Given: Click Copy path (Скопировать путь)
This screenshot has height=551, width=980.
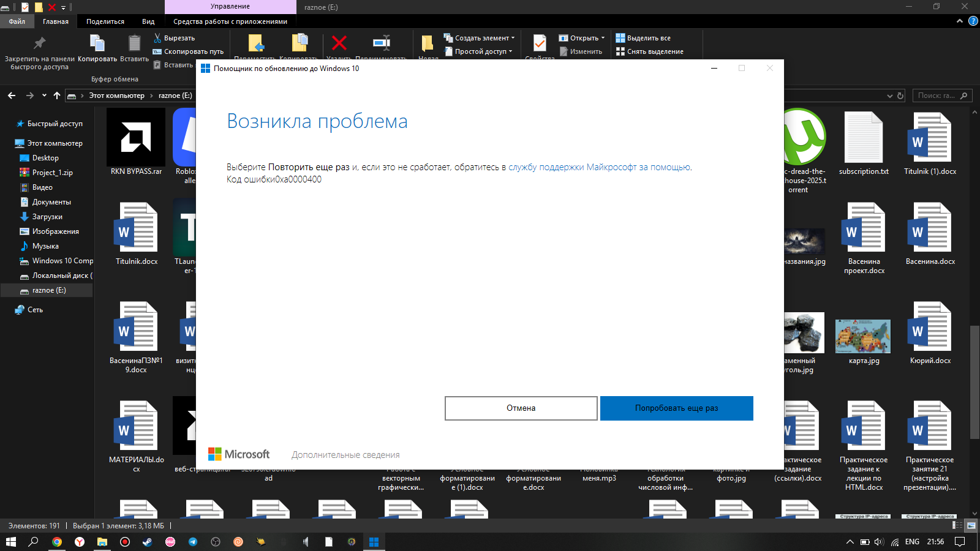Looking at the screenshot, I should [x=188, y=51].
